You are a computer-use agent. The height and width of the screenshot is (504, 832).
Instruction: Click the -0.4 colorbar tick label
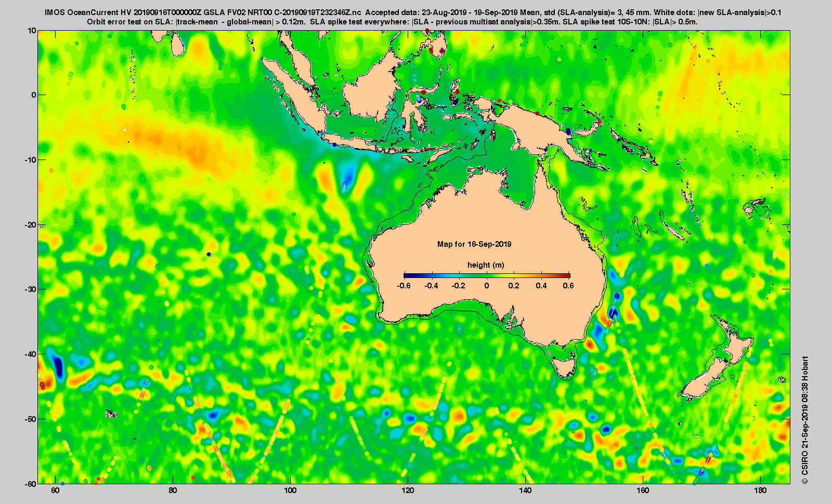(432, 286)
